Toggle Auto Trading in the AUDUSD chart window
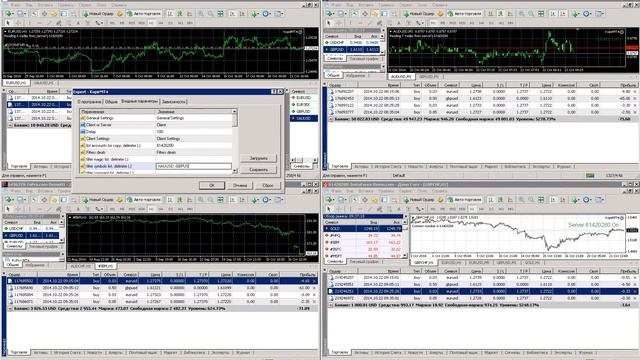 tap(464, 13)
